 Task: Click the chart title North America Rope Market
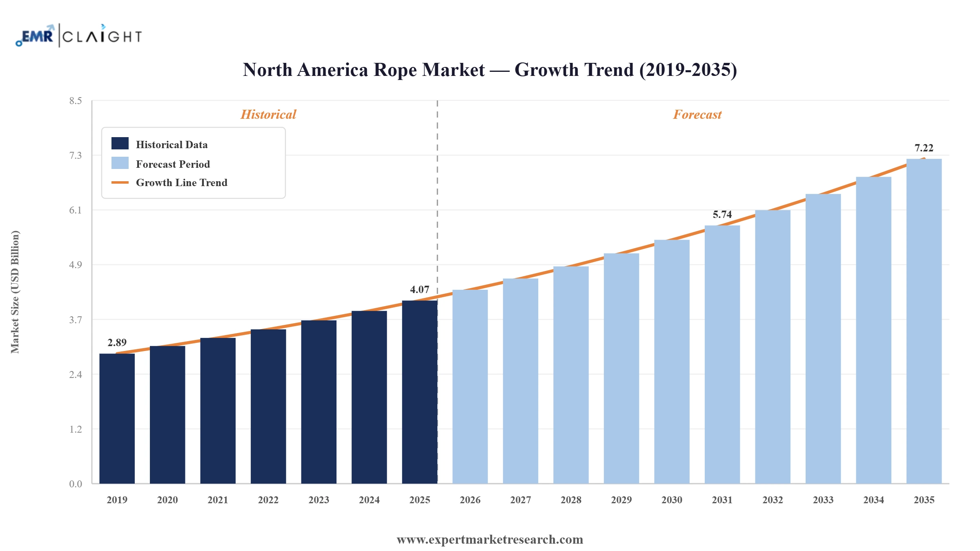point(490,70)
